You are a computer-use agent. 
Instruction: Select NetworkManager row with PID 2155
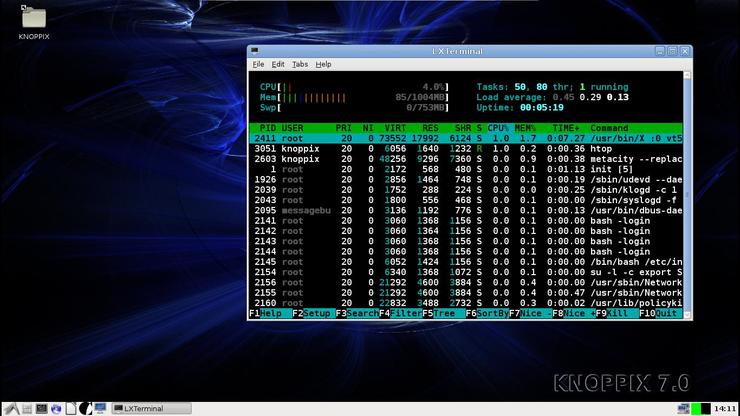point(466,293)
